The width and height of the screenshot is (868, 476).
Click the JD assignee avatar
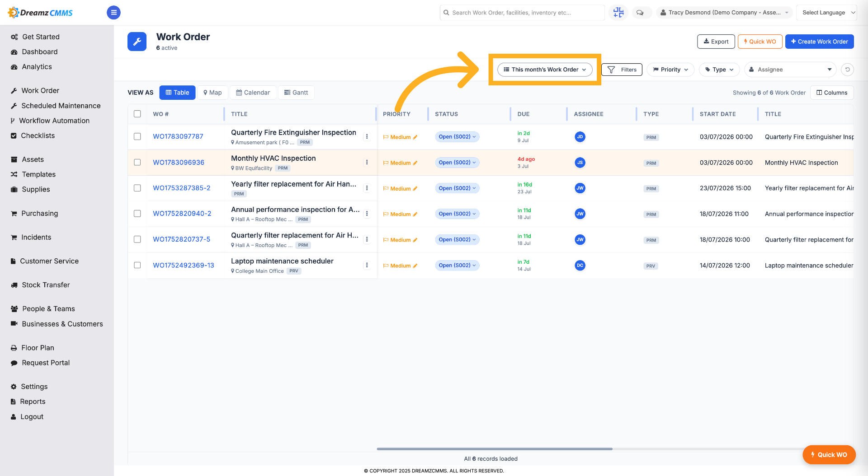click(x=580, y=137)
